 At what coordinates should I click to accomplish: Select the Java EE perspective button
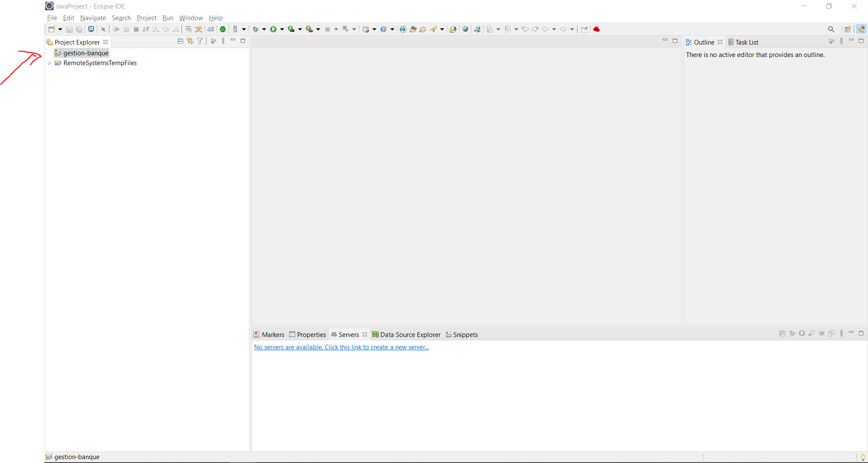[x=861, y=29]
